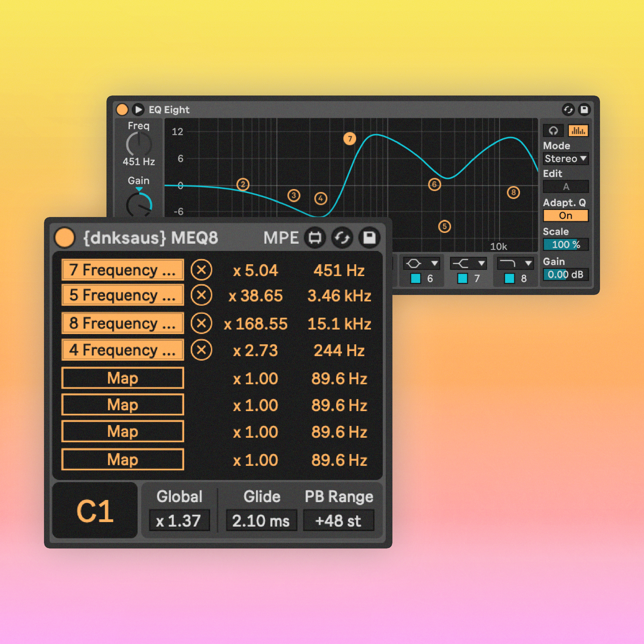
Task: Open filter type dropdown for band 8
Action: (x=515, y=264)
